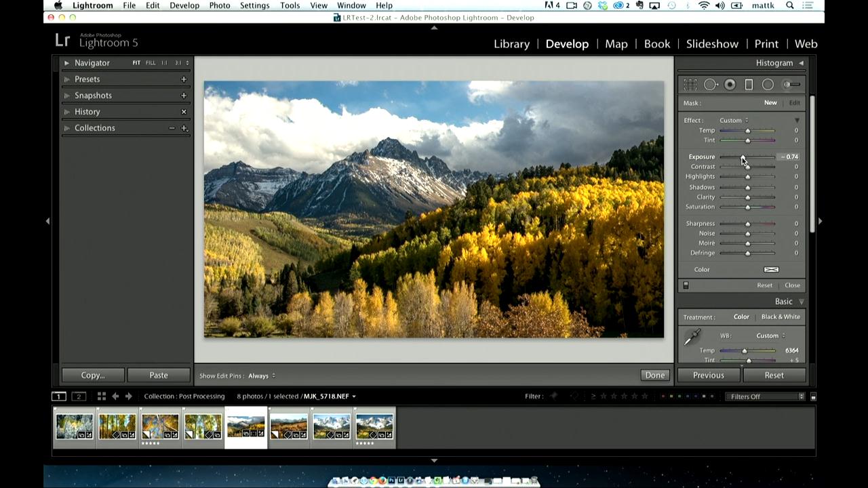Click the volume icon in menu bar
The image size is (868, 488).
[x=719, y=5]
